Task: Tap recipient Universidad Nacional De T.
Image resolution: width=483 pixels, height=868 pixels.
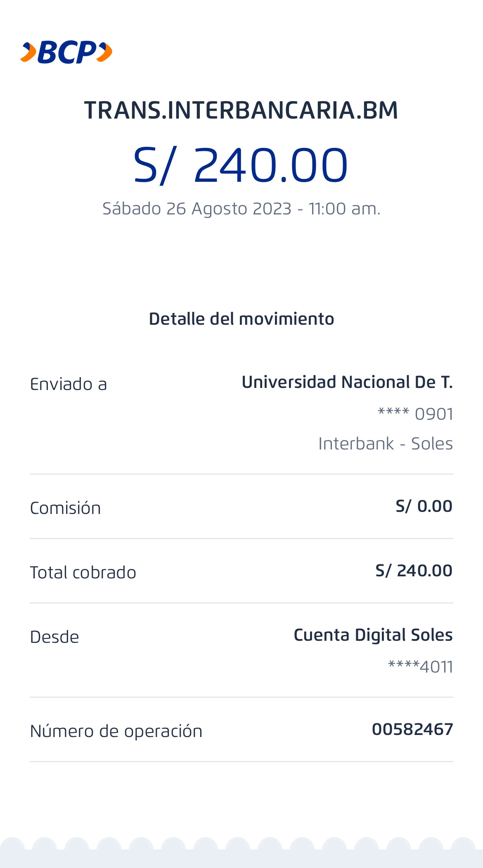Action: tap(347, 382)
